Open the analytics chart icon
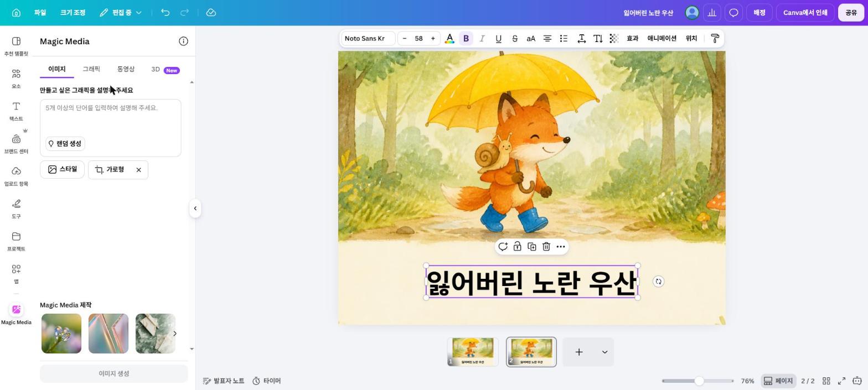This screenshot has width=868, height=390. point(712,13)
